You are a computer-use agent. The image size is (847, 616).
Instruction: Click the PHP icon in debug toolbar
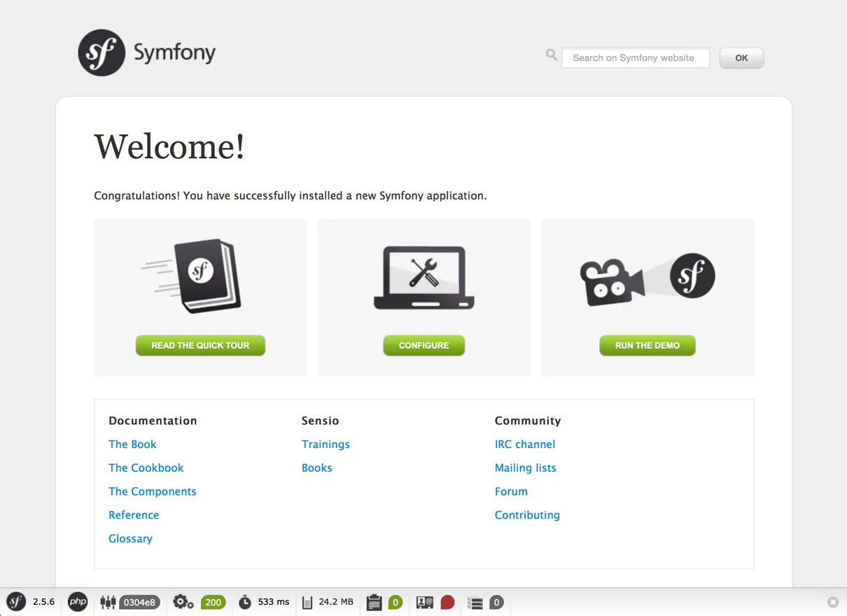coord(78,602)
